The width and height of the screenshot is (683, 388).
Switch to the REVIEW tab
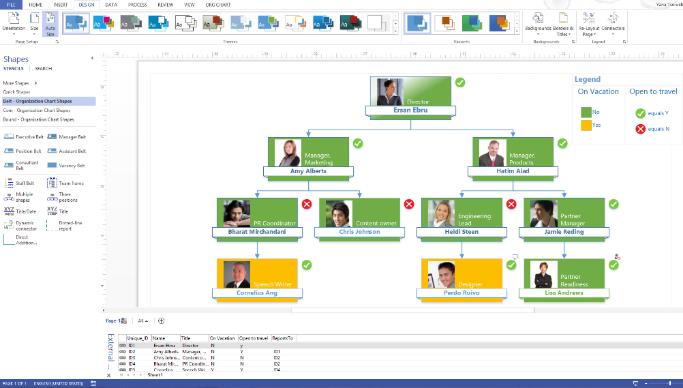click(x=165, y=5)
